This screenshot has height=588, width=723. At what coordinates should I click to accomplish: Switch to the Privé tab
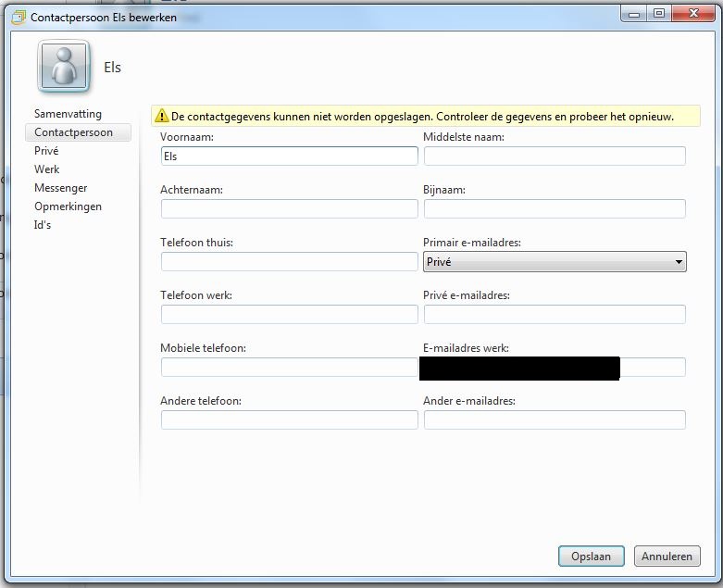(x=46, y=151)
